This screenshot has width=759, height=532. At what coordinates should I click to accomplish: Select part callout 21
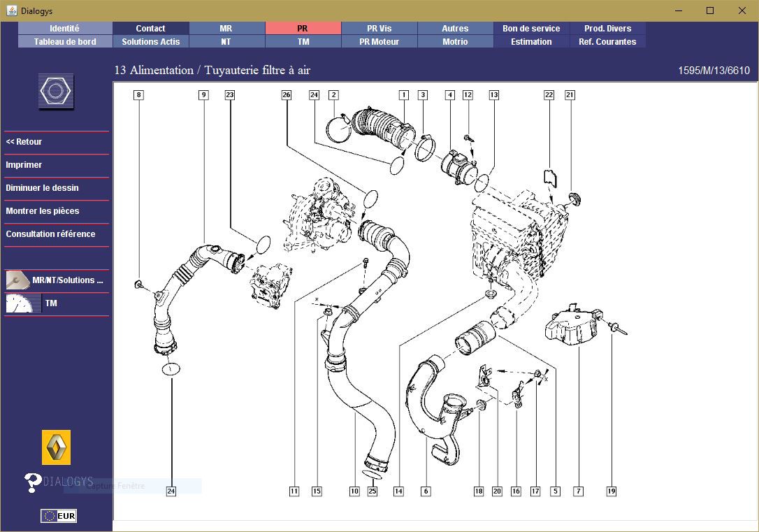coord(570,95)
